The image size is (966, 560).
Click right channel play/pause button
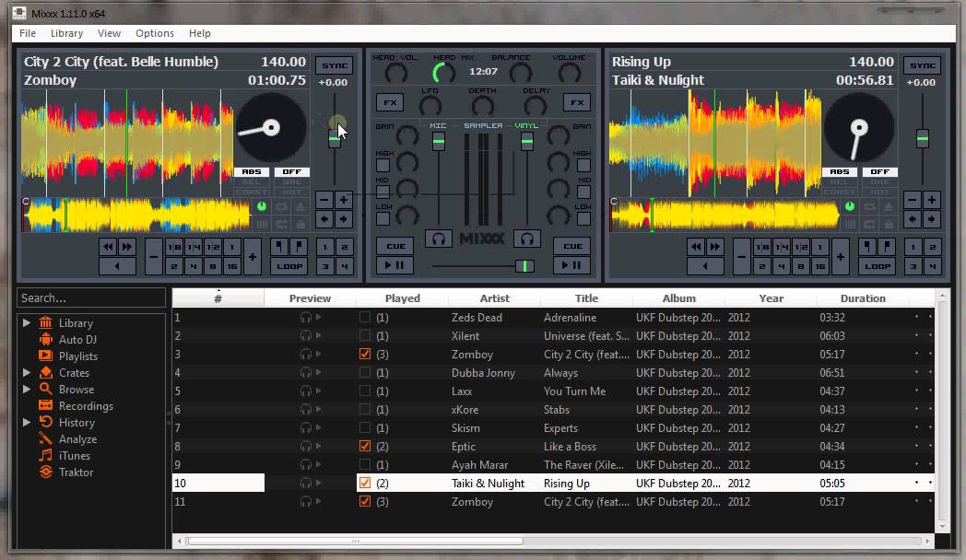coord(572,266)
